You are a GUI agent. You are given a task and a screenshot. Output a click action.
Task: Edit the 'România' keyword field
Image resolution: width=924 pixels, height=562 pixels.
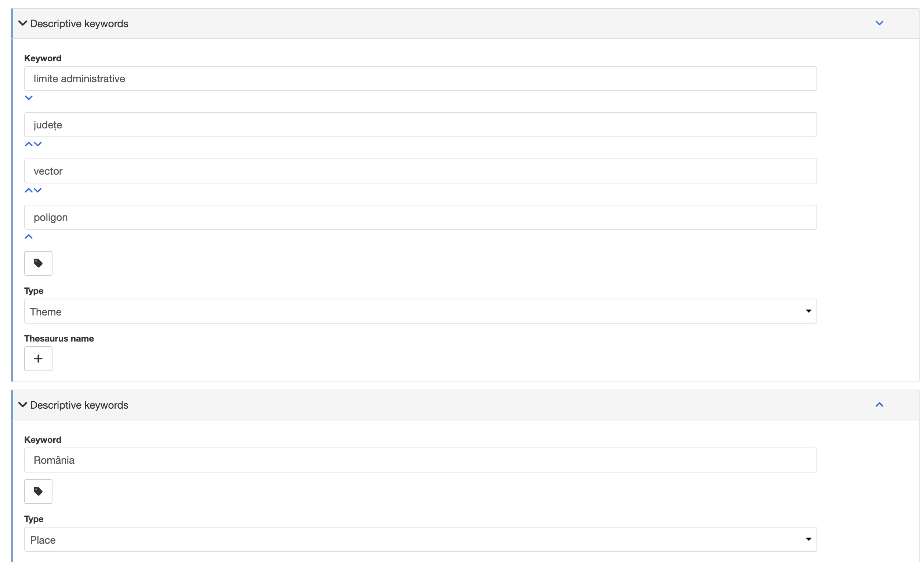[x=421, y=460]
